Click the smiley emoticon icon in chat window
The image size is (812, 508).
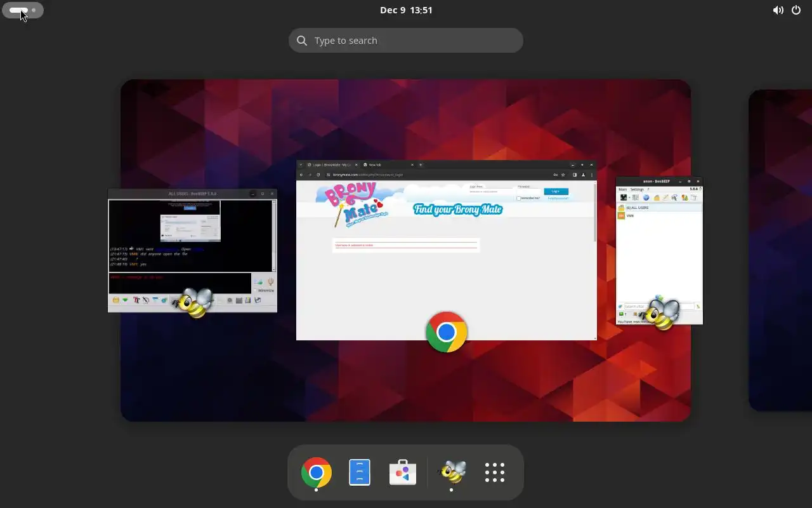[x=115, y=300]
